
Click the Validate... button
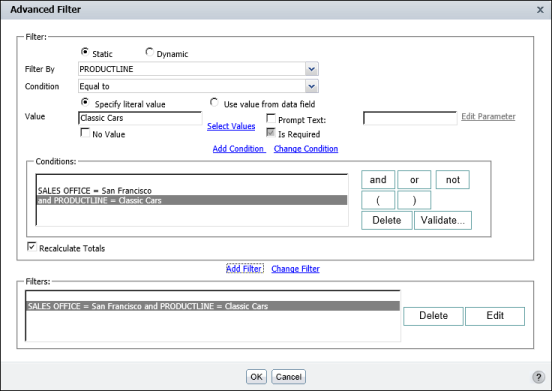[443, 220]
